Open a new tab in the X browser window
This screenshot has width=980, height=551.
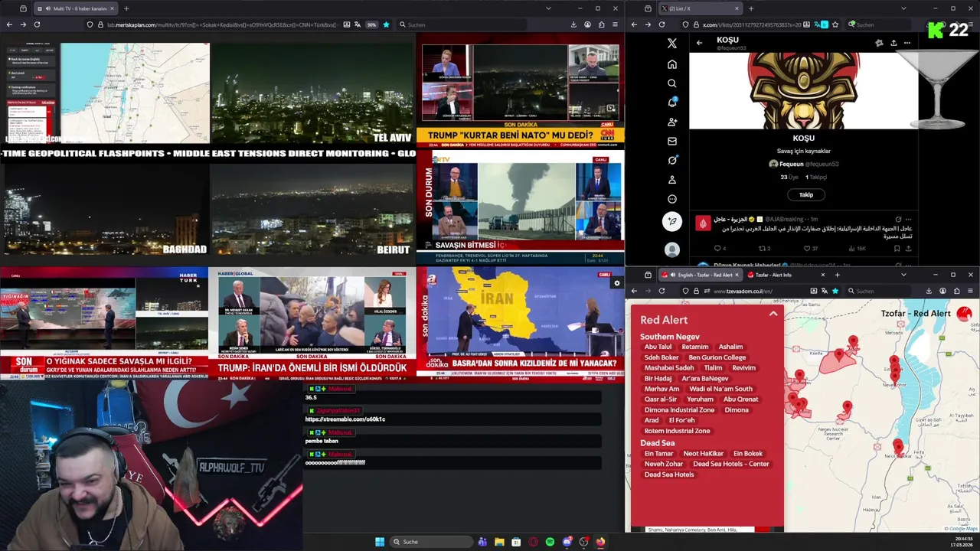[x=751, y=8]
